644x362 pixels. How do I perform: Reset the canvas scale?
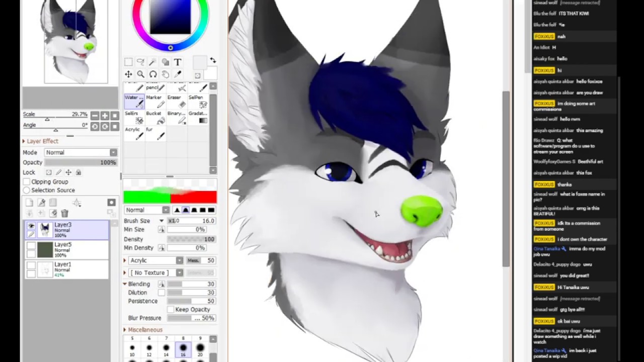click(115, 116)
